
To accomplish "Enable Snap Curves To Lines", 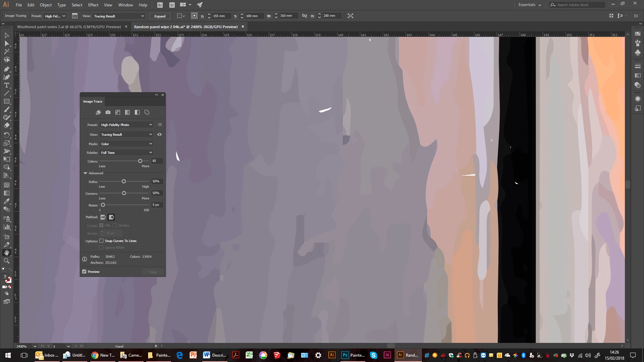I will click(101, 241).
